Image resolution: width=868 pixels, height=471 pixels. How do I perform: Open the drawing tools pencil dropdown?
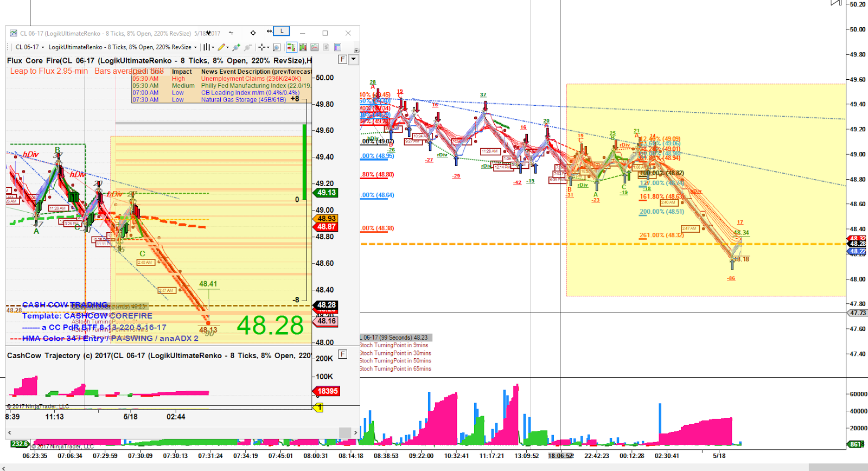pyautogui.click(x=224, y=47)
